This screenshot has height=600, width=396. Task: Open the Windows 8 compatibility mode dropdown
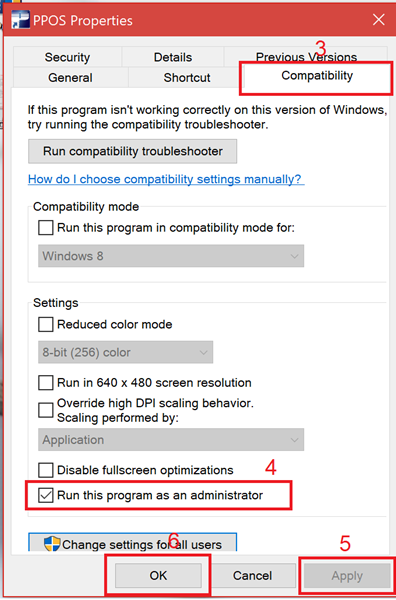tap(171, 256)
